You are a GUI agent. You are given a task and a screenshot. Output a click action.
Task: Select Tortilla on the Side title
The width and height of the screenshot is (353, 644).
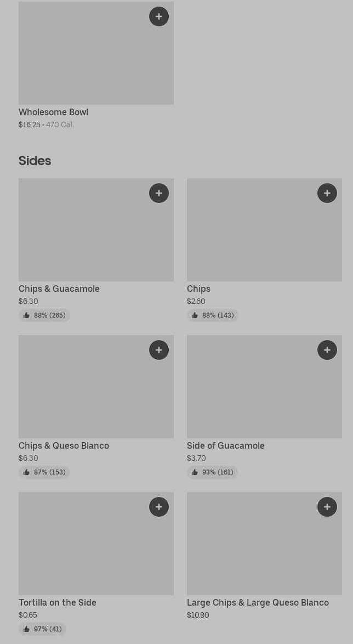click(57, 602)
